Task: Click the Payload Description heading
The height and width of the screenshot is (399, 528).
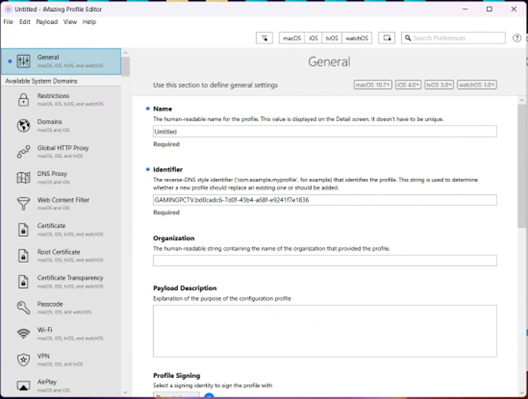Action: point(185,288)
